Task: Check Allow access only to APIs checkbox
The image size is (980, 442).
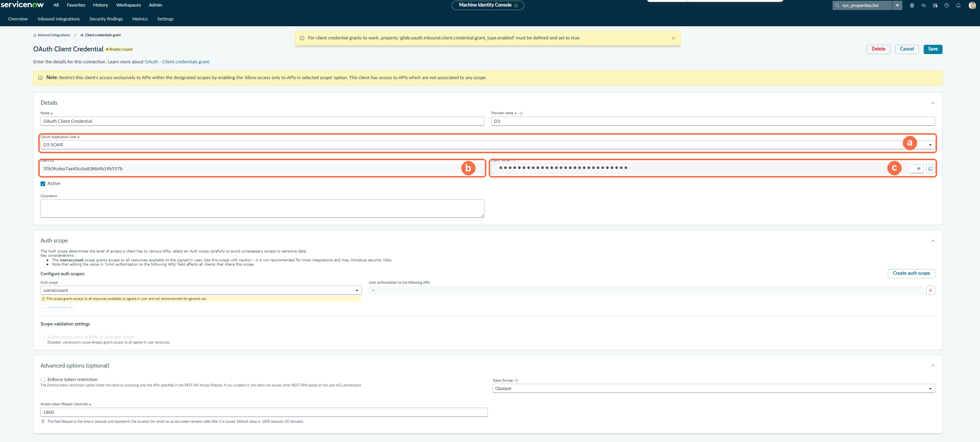Action: point(43,337)
